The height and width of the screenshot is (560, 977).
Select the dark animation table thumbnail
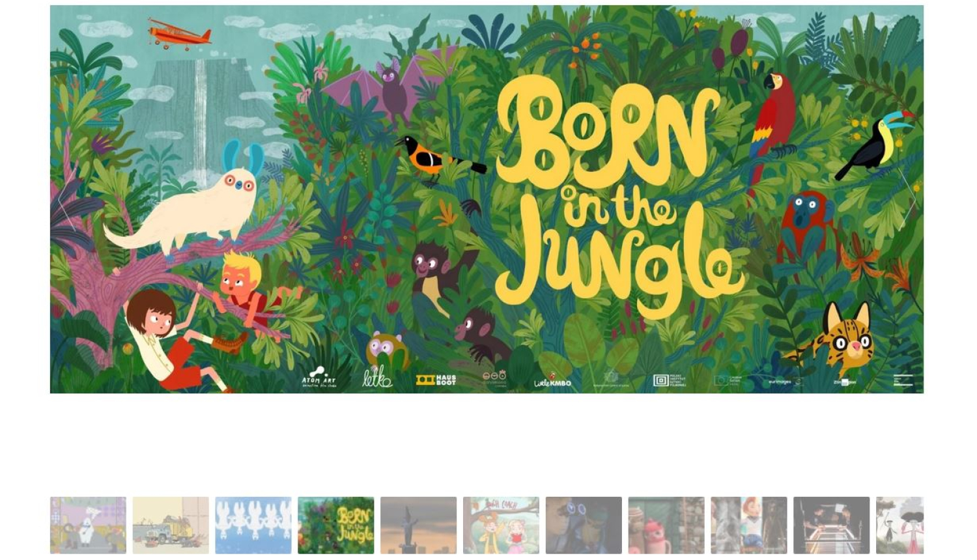(832, 525)
